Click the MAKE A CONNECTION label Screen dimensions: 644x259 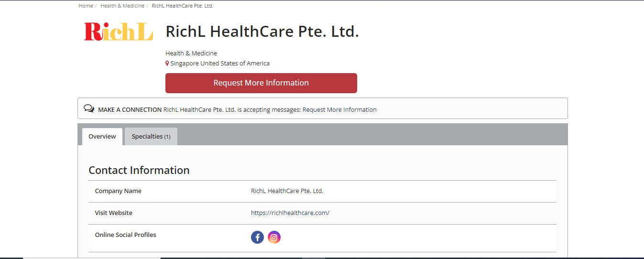pyautogui.click(x=130, y=109)
